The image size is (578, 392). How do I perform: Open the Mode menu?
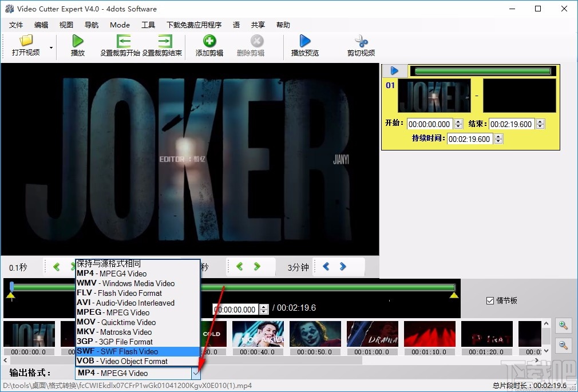click(119, 25)
